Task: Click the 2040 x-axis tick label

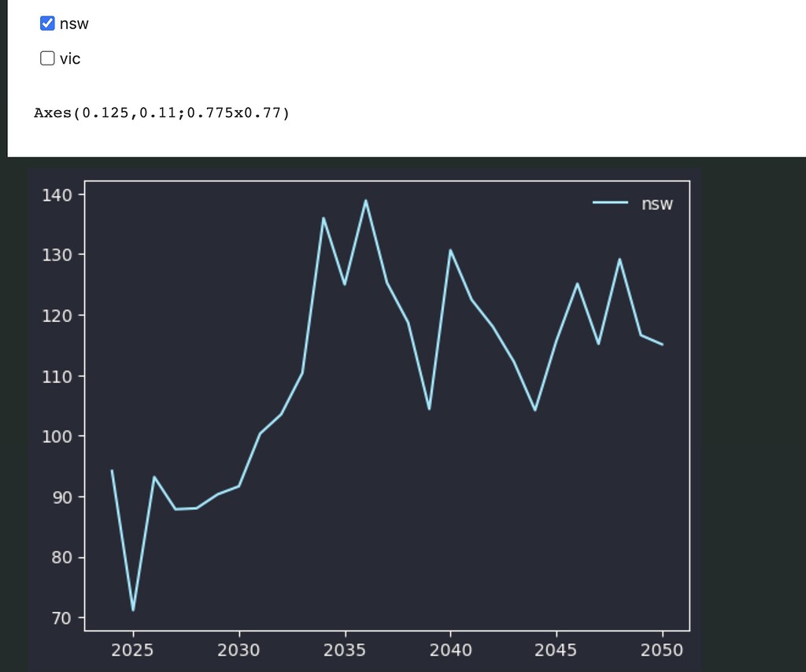Action: (451, 650)
